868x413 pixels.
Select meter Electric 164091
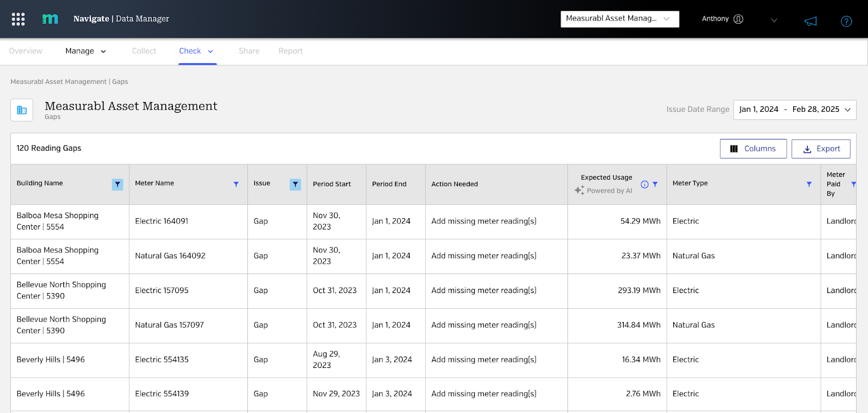[x=162, y=221]
